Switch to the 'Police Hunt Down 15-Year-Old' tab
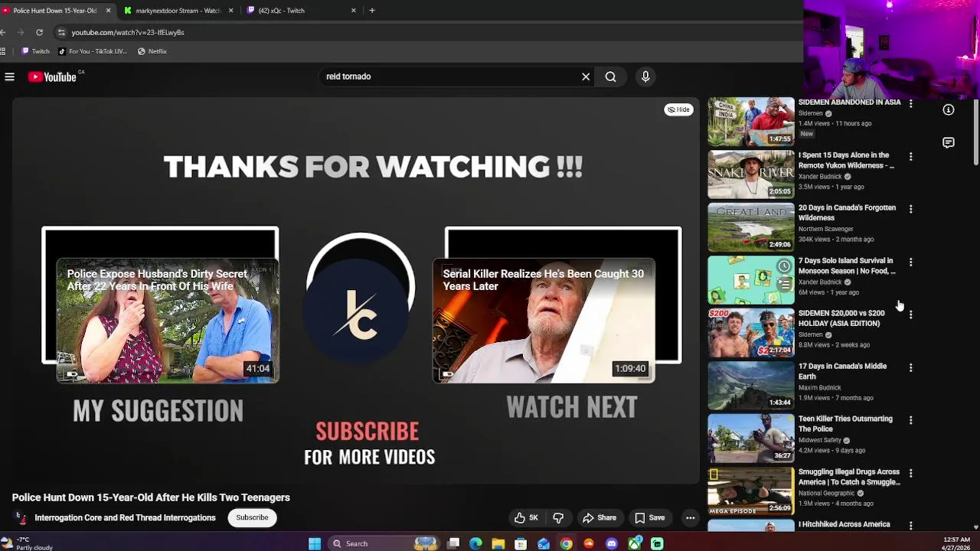This screenshot has height=551, width=980. [x=55, y=11]
